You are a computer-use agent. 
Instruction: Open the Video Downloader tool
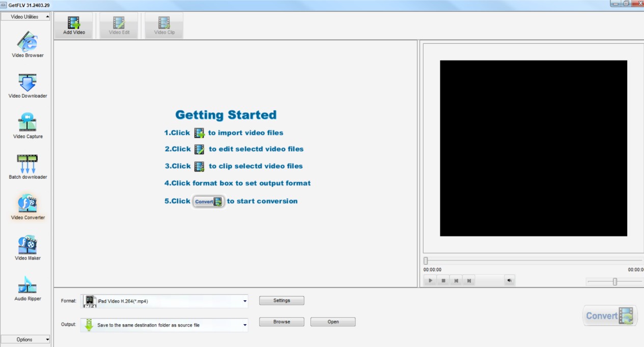click(x=27, y=84)
